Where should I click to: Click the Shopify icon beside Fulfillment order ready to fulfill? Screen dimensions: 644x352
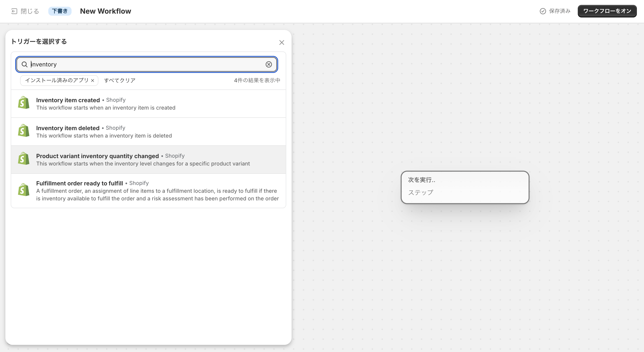click(x=23, y=189)
